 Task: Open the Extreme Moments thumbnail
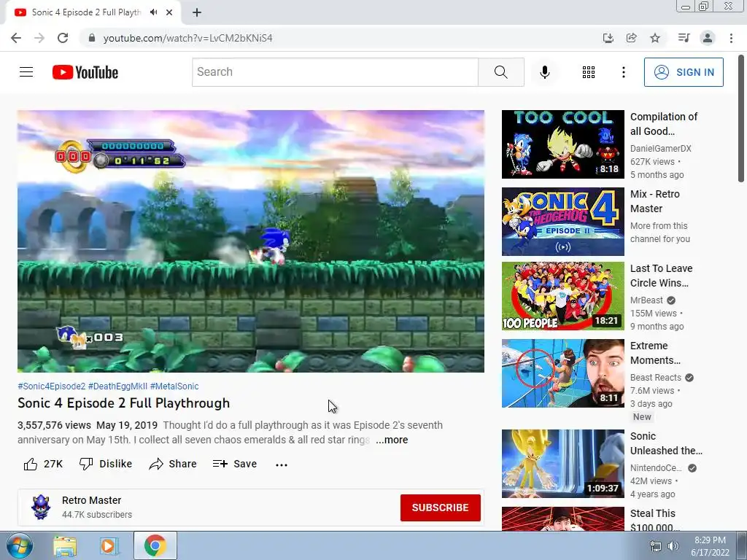(562, 373)
